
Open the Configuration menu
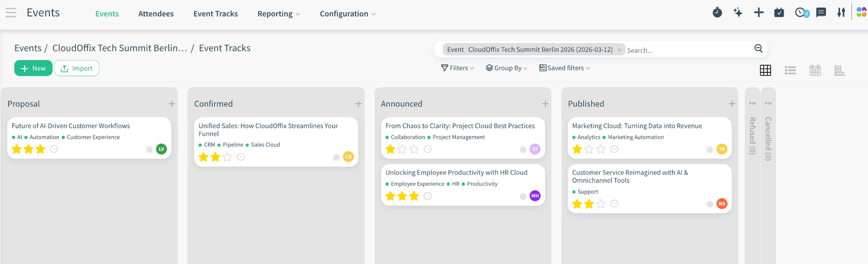tap(348, 14)
